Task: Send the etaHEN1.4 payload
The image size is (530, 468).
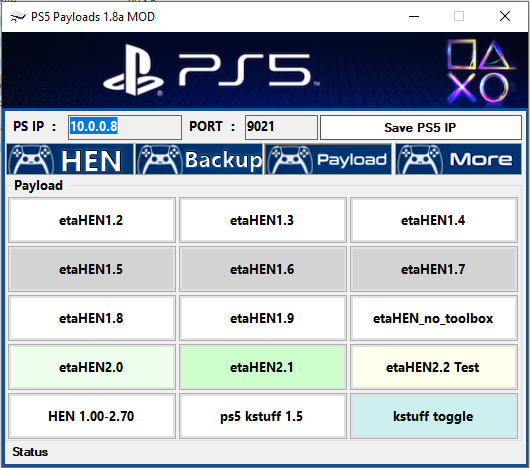Action: coord(434,220)
